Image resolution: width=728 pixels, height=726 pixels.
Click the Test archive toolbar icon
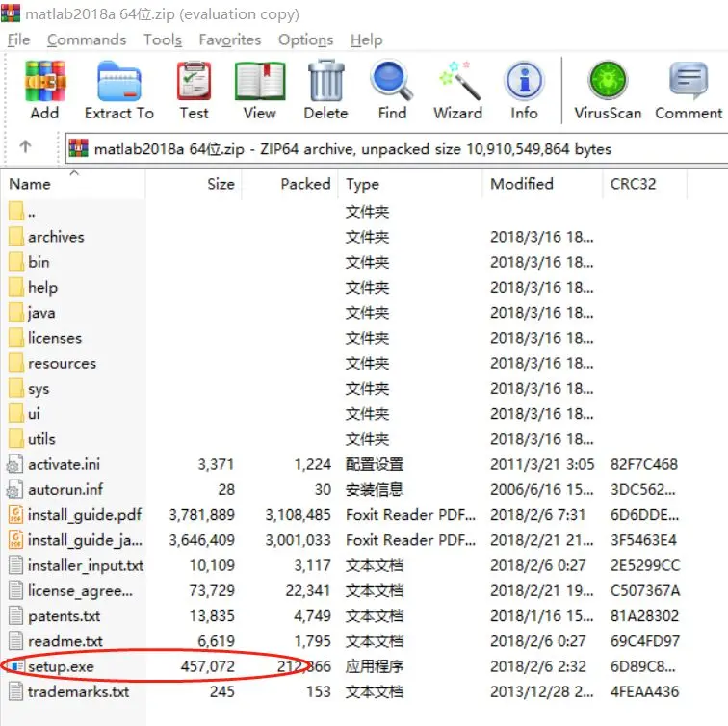click(195, 81)
